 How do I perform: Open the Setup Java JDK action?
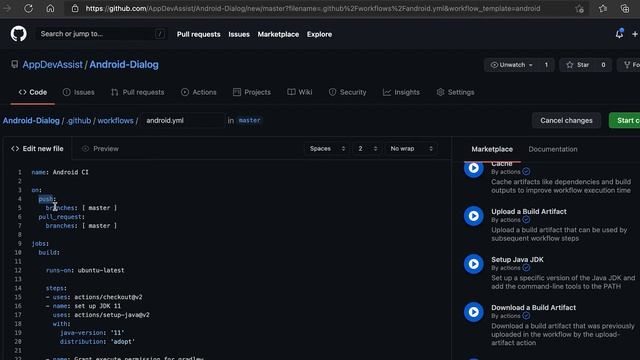pyautogui.click(x=517, y=260)
